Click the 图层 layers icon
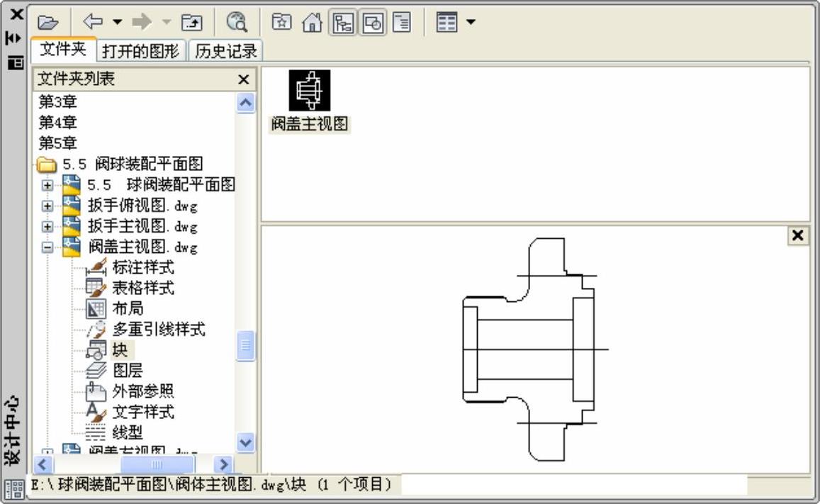 tap(96, 370)
